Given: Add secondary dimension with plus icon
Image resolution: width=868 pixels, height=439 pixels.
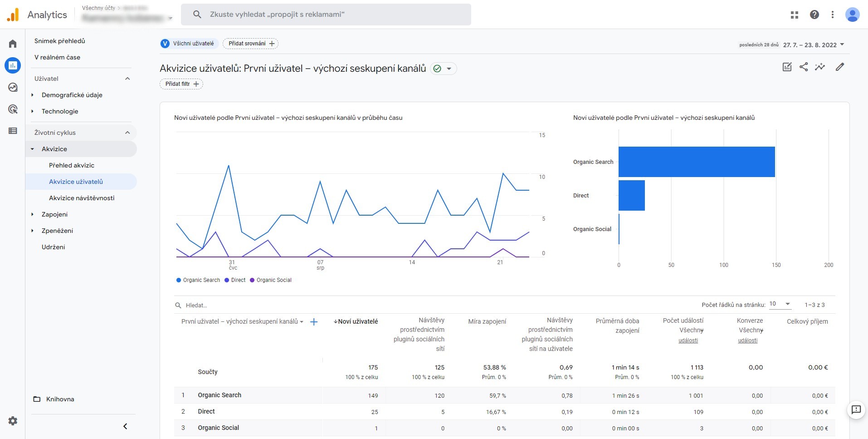Looking at the screenshot, I should [313, 322].
